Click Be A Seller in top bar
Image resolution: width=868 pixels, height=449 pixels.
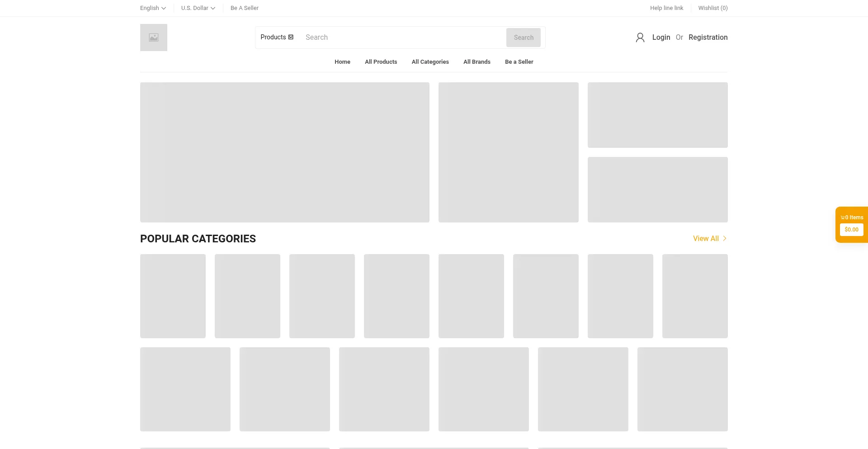[x=244, y=8]
